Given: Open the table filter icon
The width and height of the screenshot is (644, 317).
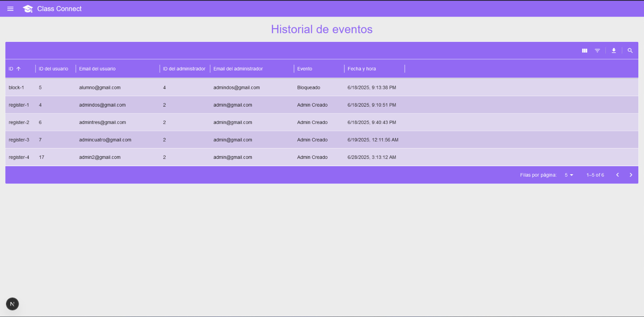Looking at the screenshot, I should 597,51.
